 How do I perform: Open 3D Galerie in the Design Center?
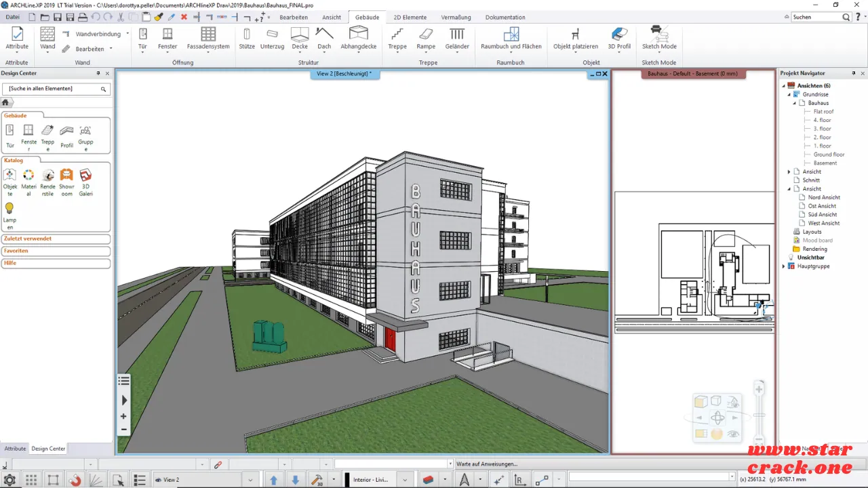[x=85, y=182]
